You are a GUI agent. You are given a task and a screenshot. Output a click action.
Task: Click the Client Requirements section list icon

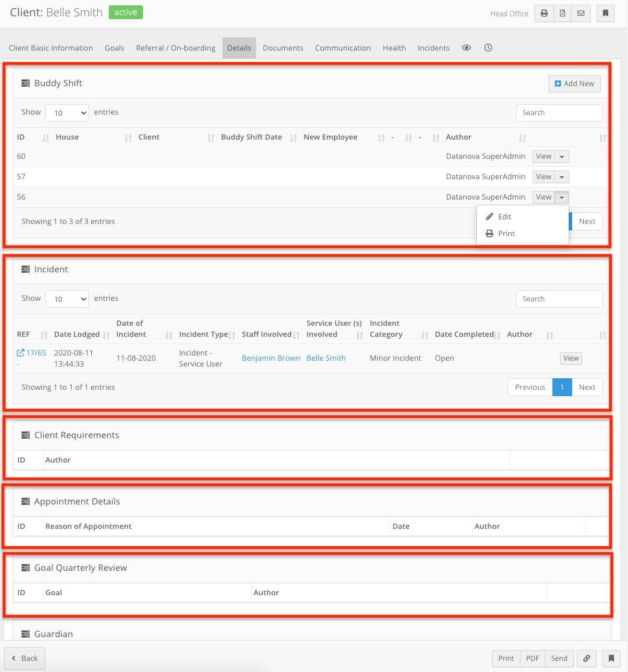coord(26,435)
